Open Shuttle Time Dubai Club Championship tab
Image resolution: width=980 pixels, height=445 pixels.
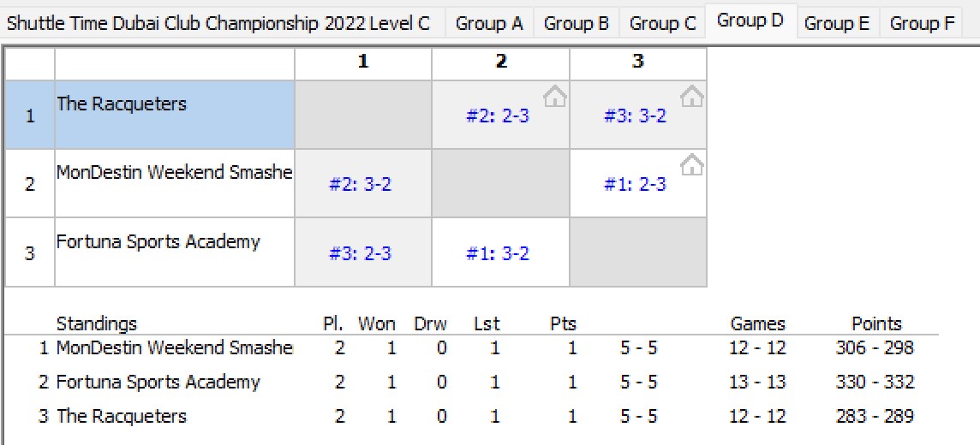point(218,24)
